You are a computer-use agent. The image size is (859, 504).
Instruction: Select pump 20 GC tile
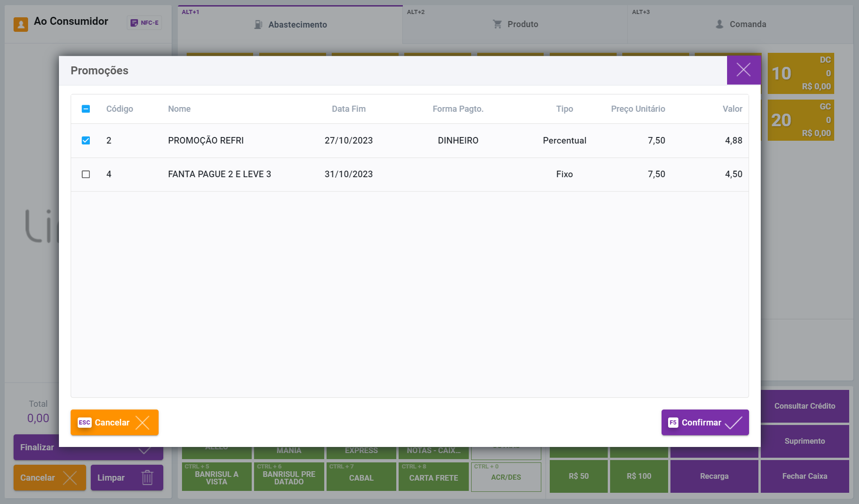801,120
